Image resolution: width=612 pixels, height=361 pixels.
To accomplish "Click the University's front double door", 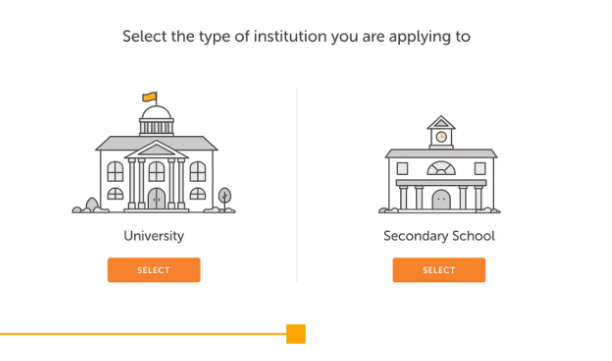I will (157, 199).
